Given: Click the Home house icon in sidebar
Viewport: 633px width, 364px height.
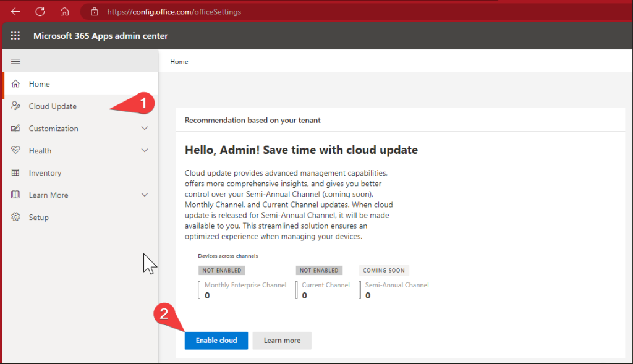Looking at the screenshot, I should coord(15,83).
